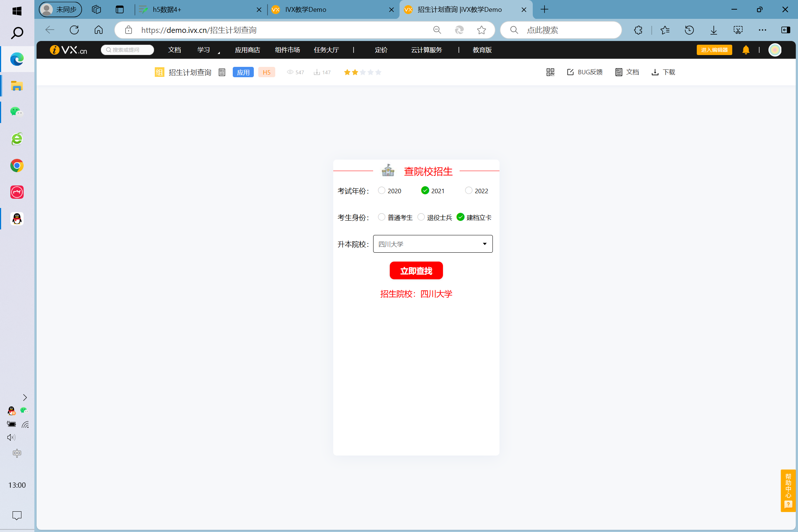Screen dimensions: 798x532
Task: Click 立即查找 search button
Action: click(416, 271)
